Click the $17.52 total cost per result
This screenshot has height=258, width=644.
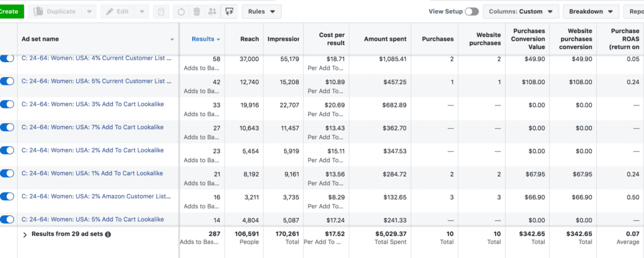336,234
